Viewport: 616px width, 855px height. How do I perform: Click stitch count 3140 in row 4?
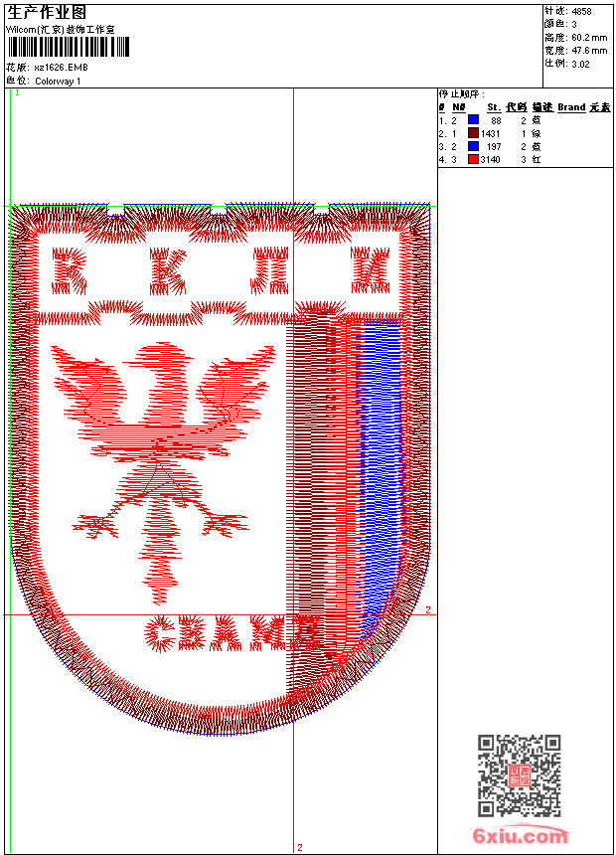490,160
